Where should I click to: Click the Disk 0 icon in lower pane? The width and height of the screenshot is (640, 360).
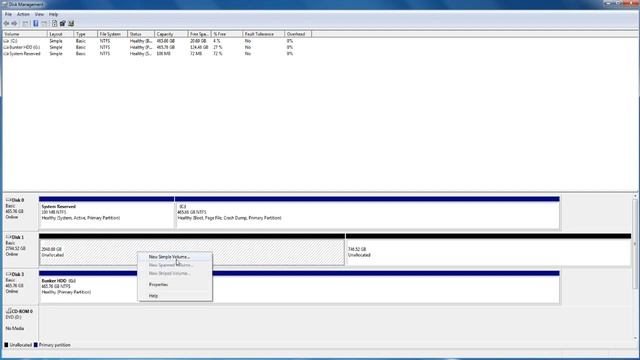(x=8, y=200)
